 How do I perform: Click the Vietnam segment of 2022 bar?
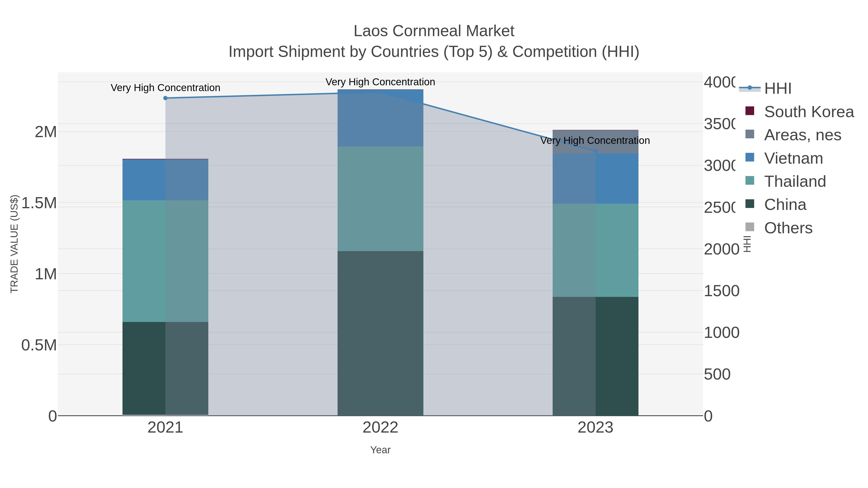coord(380,118)
